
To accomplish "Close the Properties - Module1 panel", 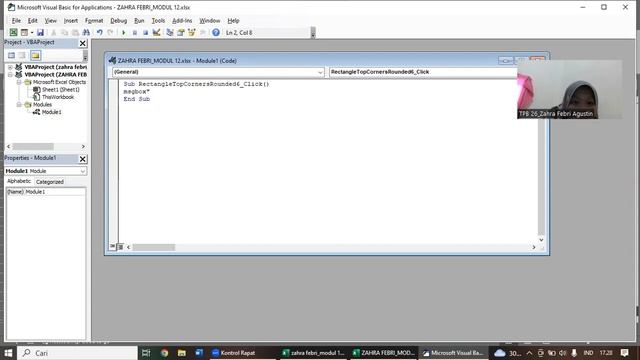I will (x=82, y=159).
